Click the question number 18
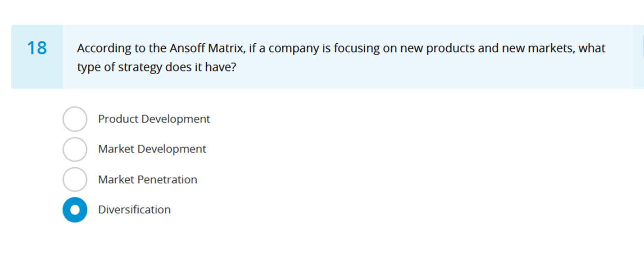The width and height of the screenshot is (644, 265). pyautogui.click(x=37, y=48)
